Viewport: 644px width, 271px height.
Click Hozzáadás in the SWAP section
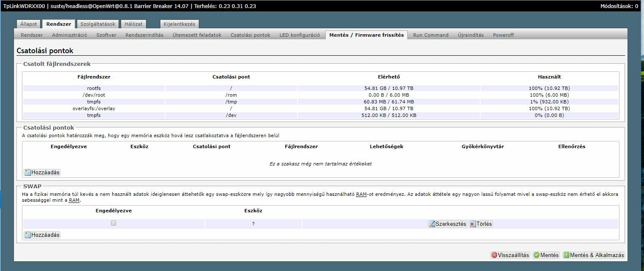click(42, 235)
